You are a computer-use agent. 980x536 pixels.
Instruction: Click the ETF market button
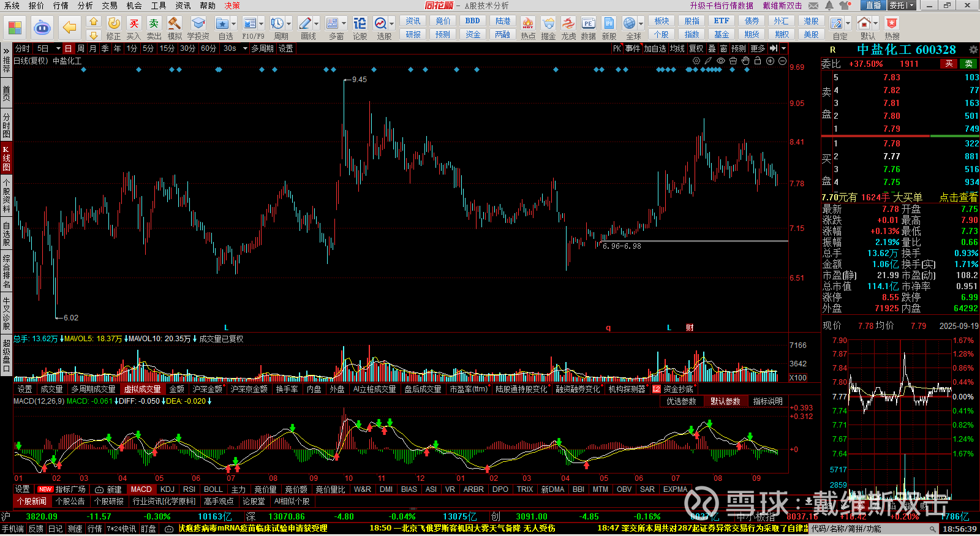click(x=722, y=21)
